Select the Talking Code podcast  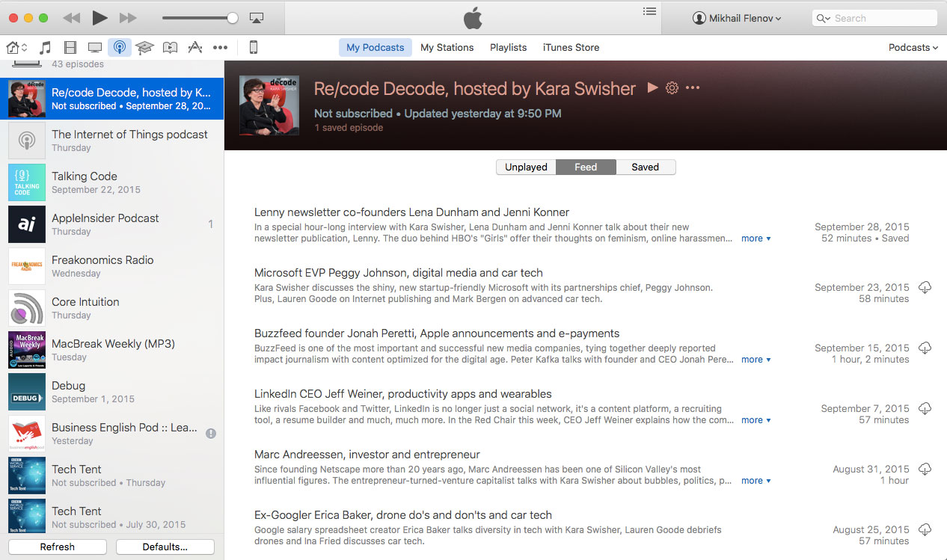[112, 182]
